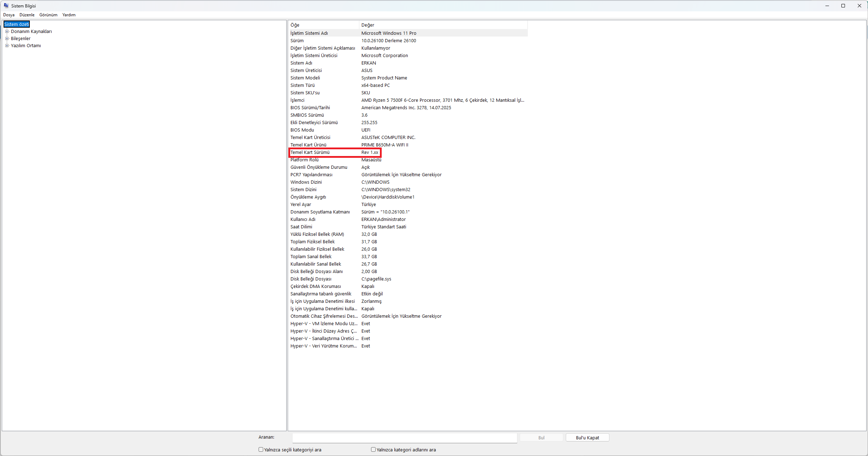Open the Dosya menu
The width and height of the screenshot is (868, 456).
(9, 15)
